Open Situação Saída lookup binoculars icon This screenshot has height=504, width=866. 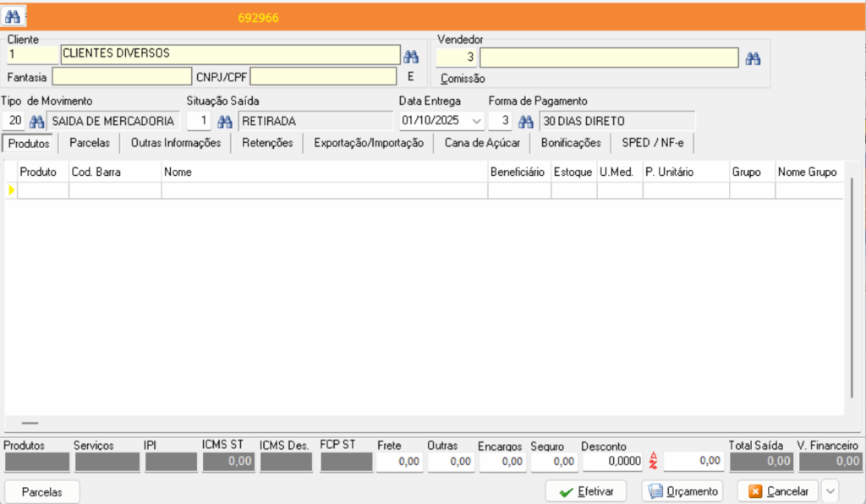[x=225, y=121]
